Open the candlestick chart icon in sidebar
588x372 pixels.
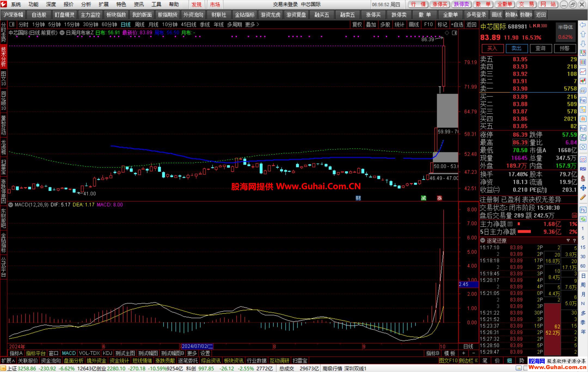[x=583, y=81]
